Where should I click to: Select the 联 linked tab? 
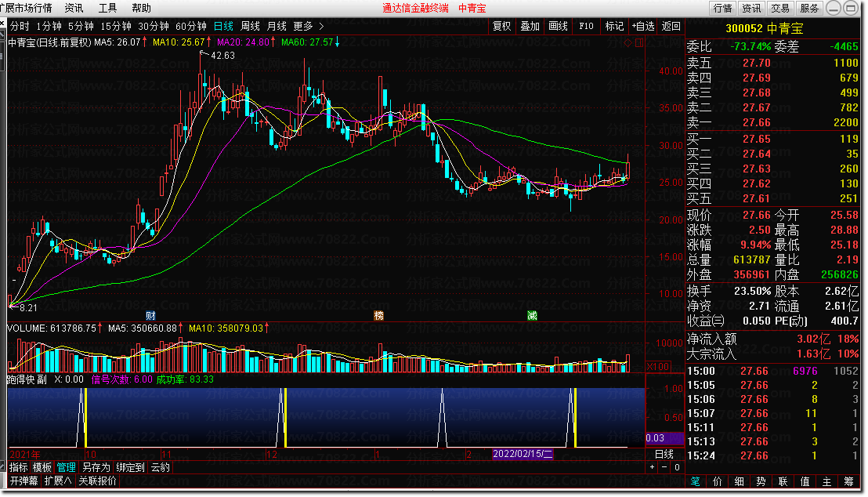click(x=783, y=481)
